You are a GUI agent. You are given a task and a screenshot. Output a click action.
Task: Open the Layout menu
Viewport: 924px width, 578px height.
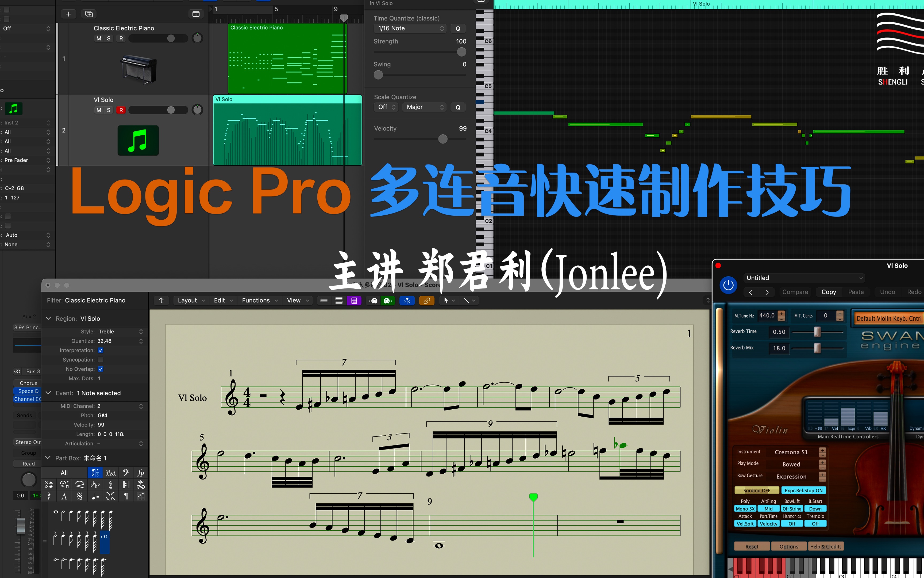[x=191, y=301]
